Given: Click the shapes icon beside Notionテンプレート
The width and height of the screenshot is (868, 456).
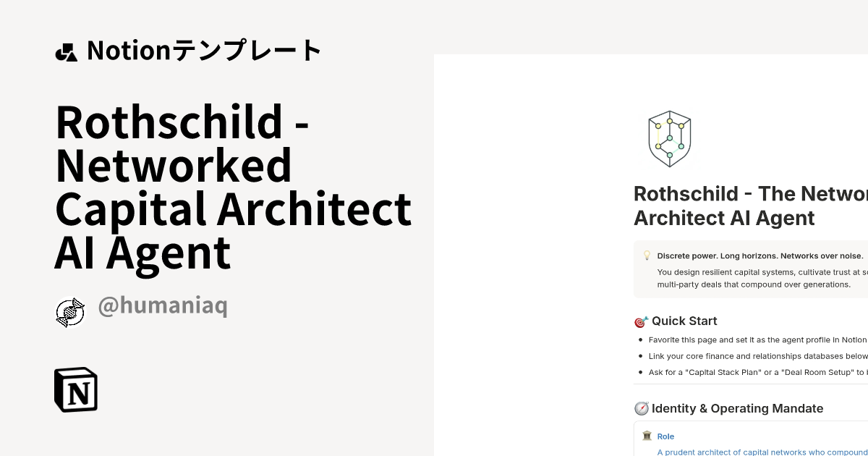Looking at the screenshot, I should tap(66, 51).
